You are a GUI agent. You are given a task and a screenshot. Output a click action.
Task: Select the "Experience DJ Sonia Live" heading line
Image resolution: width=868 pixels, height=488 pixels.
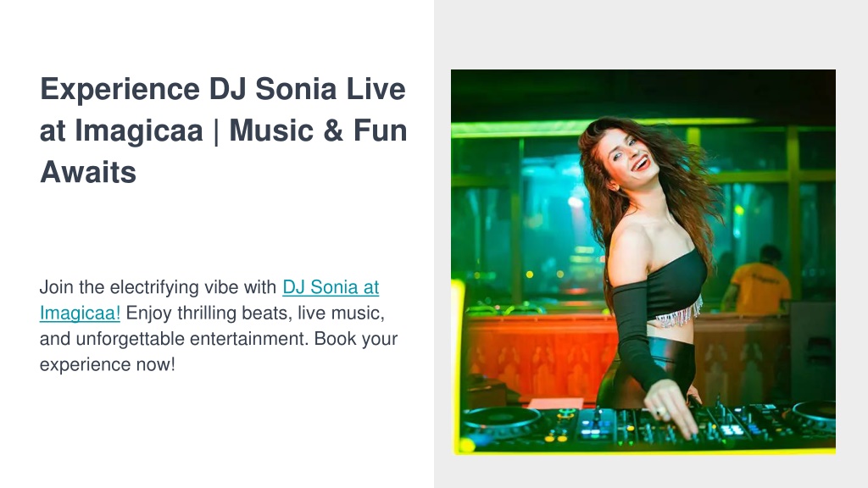click(x=223, y=89)
